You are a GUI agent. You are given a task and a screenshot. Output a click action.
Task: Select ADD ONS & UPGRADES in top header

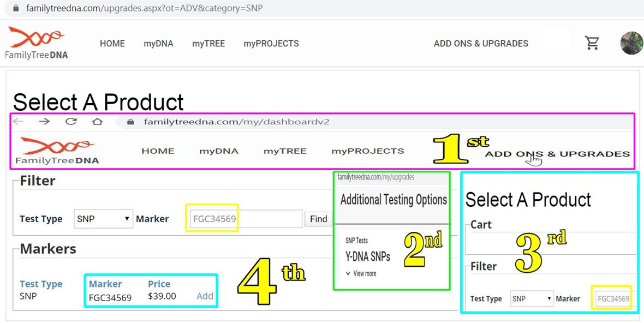pyautogui.click(x=481, y=44)
